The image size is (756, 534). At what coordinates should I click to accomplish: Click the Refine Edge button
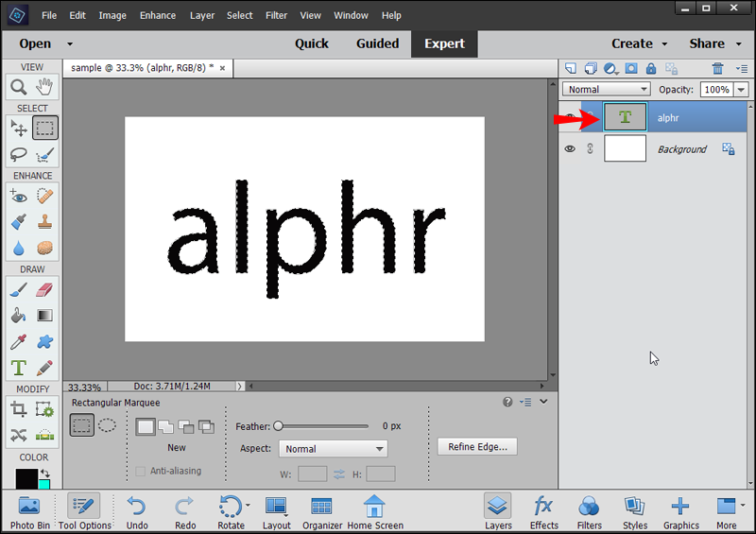pyautogui.click(x=477, y=447)
